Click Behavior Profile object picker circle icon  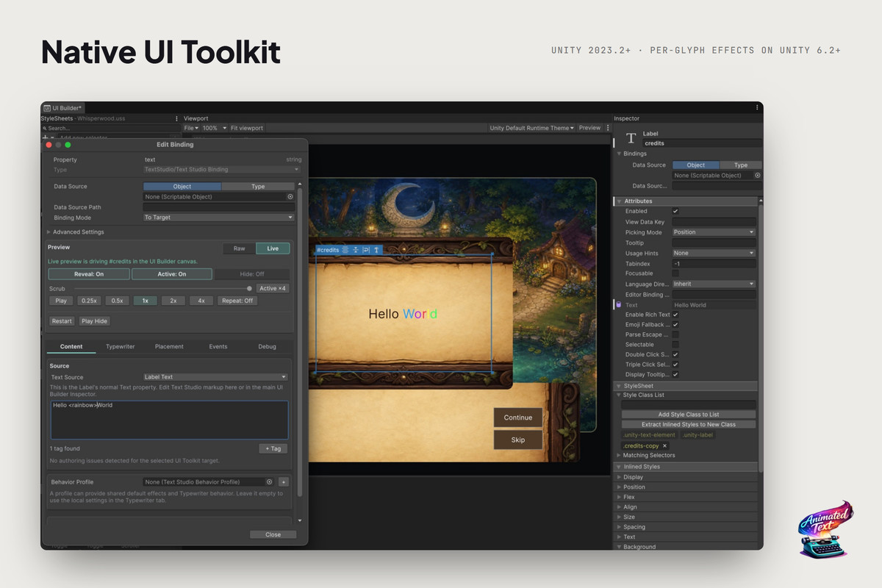(270, 482)
